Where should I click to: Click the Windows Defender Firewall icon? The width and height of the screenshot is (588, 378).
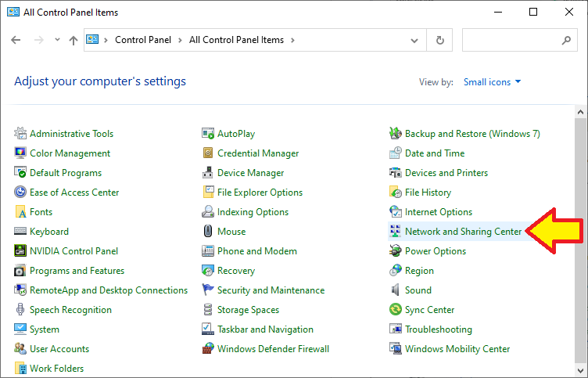click(x=208, y=348)
